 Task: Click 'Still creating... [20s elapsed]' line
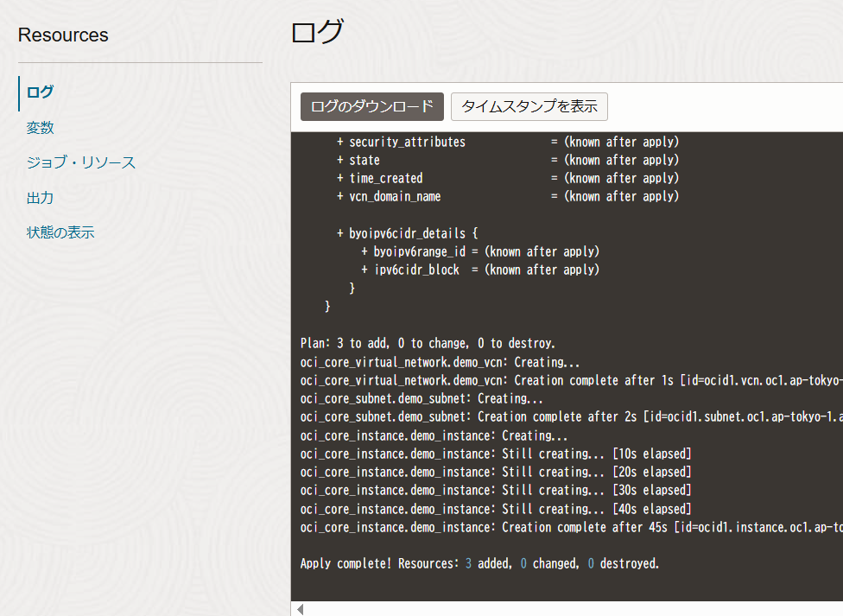[496, 473]
